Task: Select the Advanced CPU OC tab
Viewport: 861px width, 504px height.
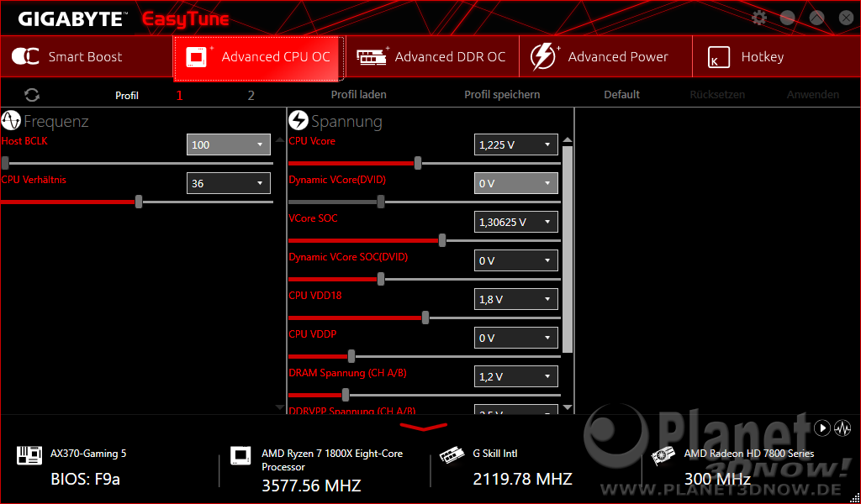Action: (x=259, y=57)
